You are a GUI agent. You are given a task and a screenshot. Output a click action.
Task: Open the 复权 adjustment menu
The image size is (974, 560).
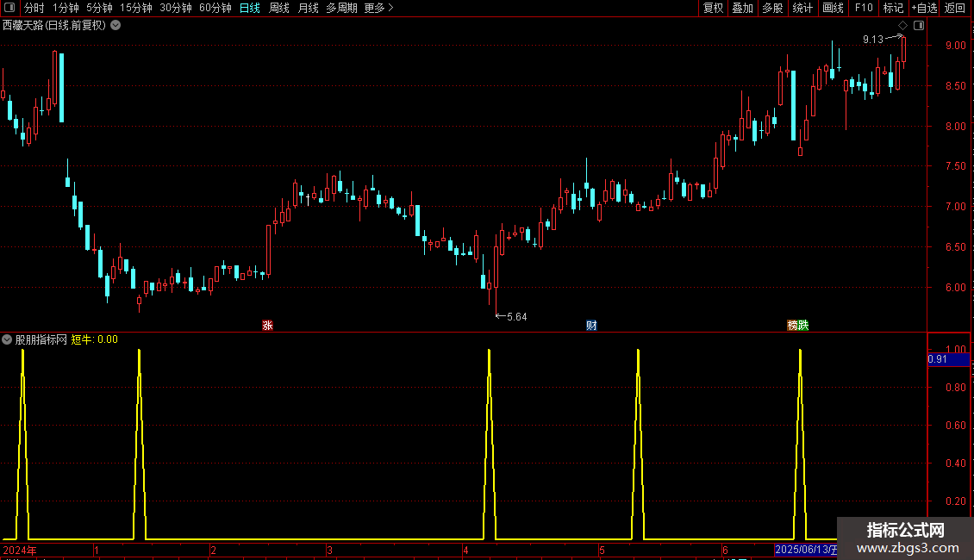click(x=713, y=8)
